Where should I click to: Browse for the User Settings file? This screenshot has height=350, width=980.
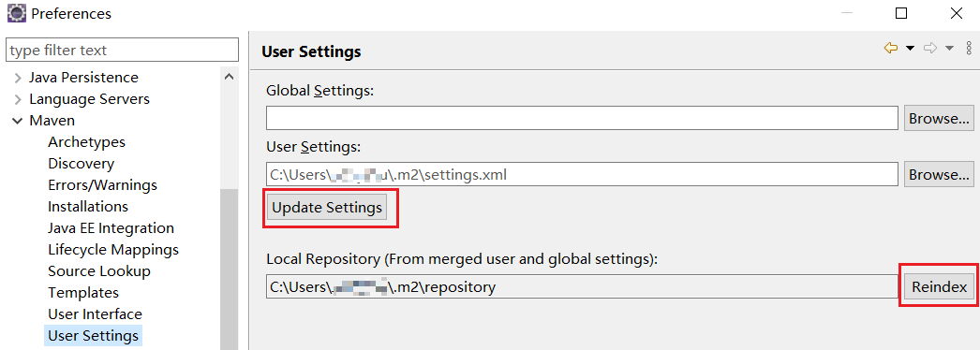click(x=940, y=175)
